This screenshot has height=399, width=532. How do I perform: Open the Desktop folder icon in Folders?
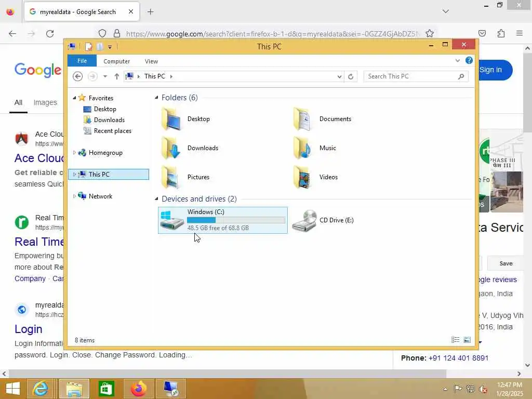click(170, 119)
